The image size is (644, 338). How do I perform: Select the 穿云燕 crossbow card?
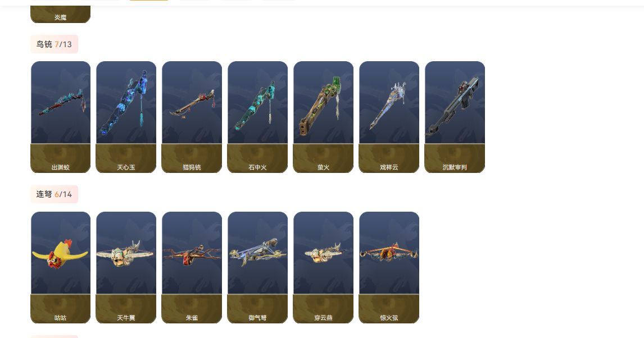point(323,267)
